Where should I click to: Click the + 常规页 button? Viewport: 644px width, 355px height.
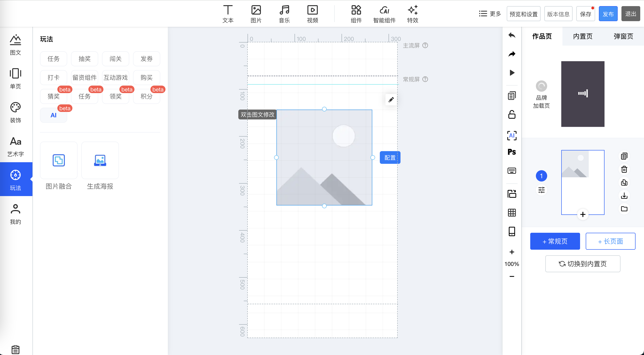(x=555, y=241)
